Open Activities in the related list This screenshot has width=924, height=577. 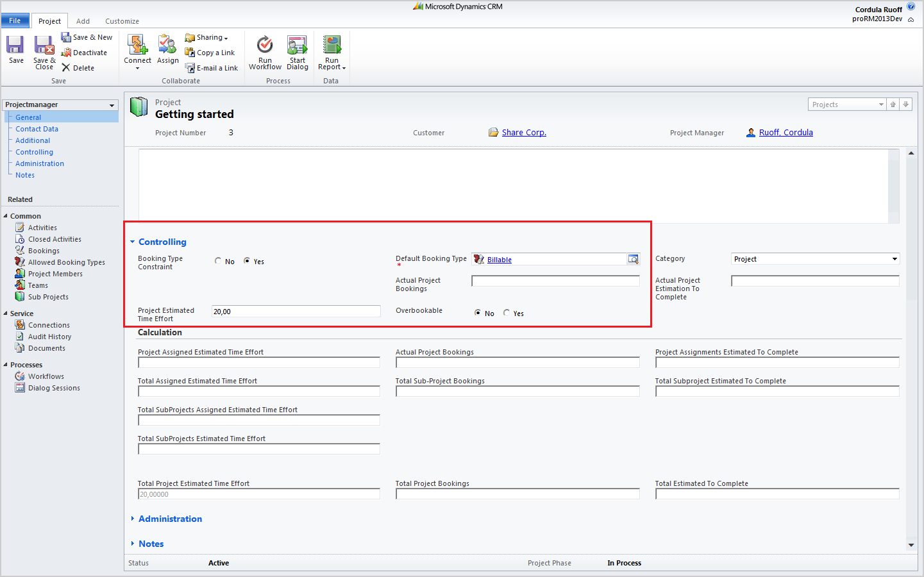click(x=42, y=228)
